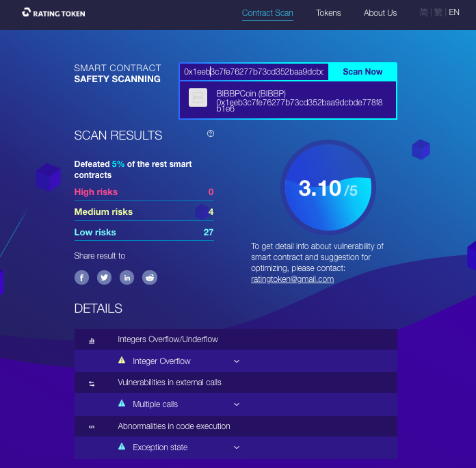The image size is (476, 468).
Task: Share result on Reddit
Action: pos(150,278)
